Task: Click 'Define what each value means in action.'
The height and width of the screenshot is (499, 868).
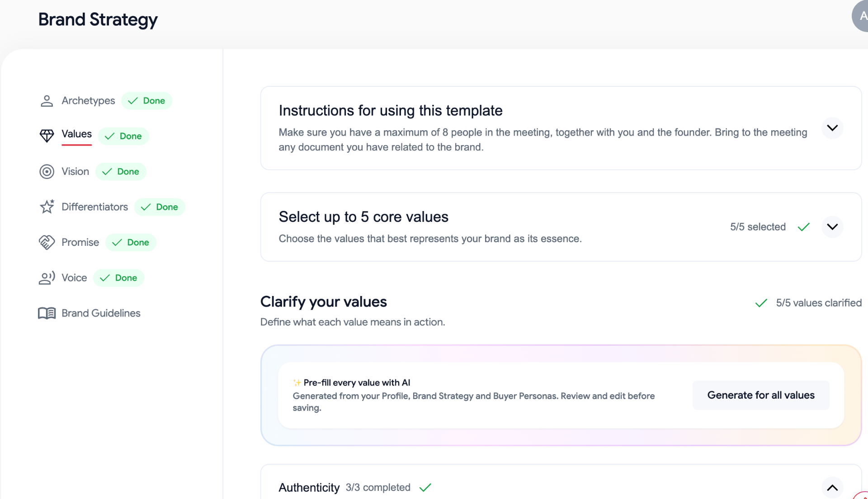Action: coord(353,322)
